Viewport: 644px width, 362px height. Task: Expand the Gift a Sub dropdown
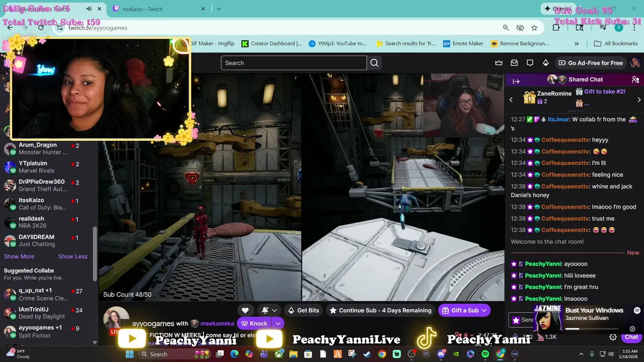click(484, 310)
